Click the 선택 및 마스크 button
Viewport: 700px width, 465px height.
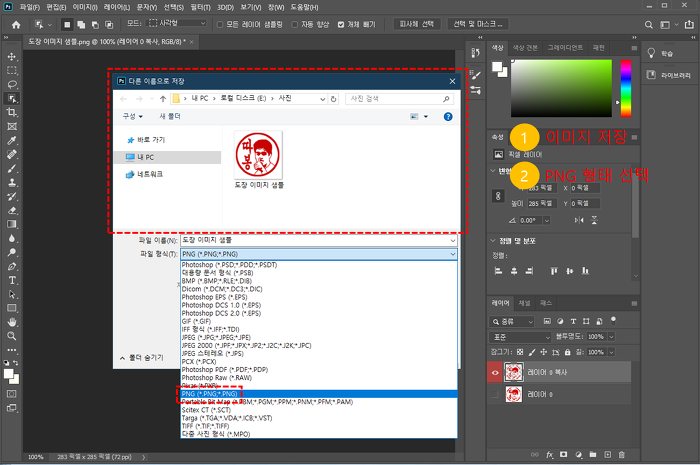(x=478, y=24)
